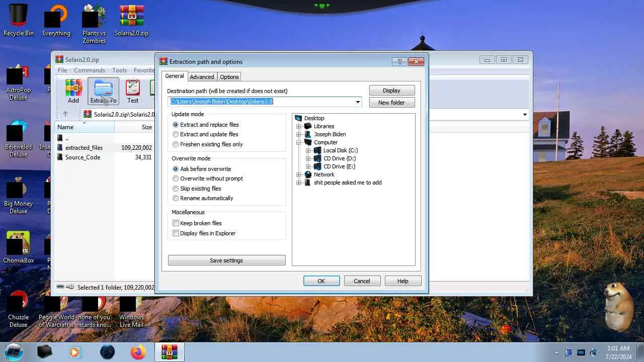Click the Local Disk (C:) drive icon

tap(317, 150)
